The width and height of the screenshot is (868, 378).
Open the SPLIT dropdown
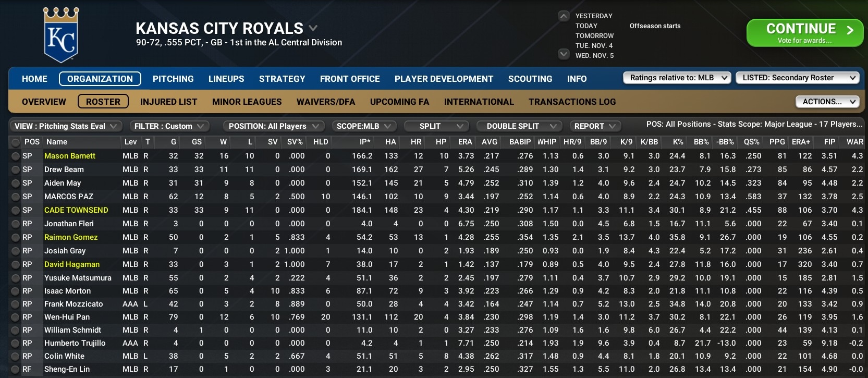coord(436,126)
